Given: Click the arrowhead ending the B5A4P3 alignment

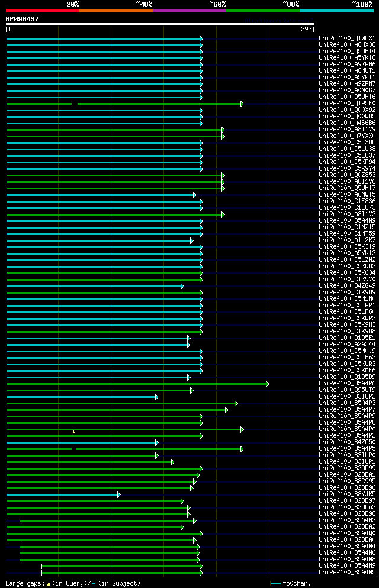Looking at the screenshot, I should tap(236, 403).
